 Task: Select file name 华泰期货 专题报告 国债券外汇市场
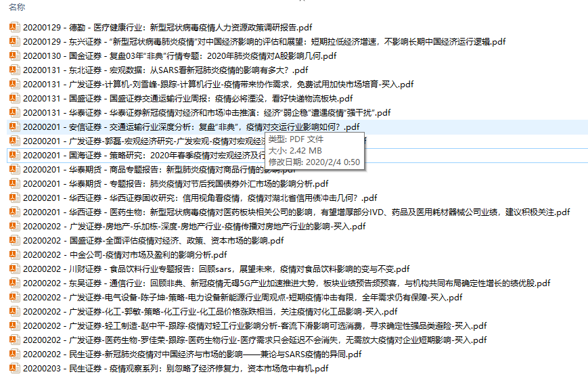coord(175,184)
